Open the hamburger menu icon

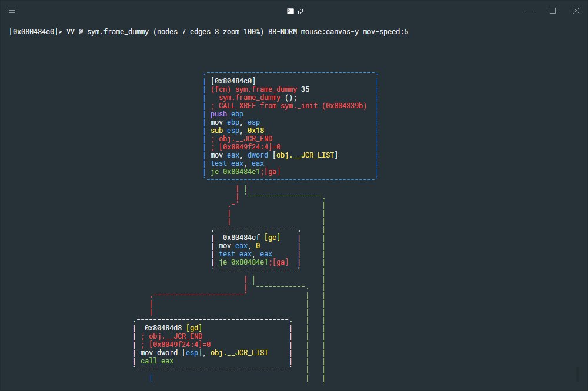tap(12, 11)
